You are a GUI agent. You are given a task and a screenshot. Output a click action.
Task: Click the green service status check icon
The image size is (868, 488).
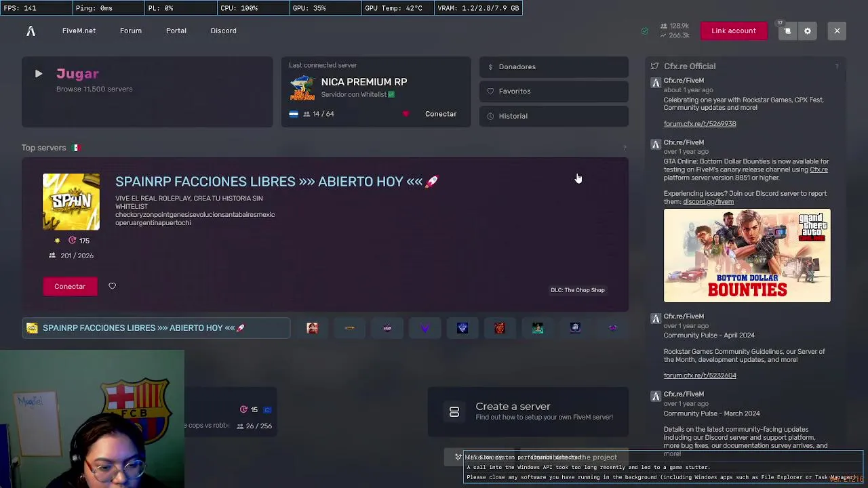pos(645,31)
